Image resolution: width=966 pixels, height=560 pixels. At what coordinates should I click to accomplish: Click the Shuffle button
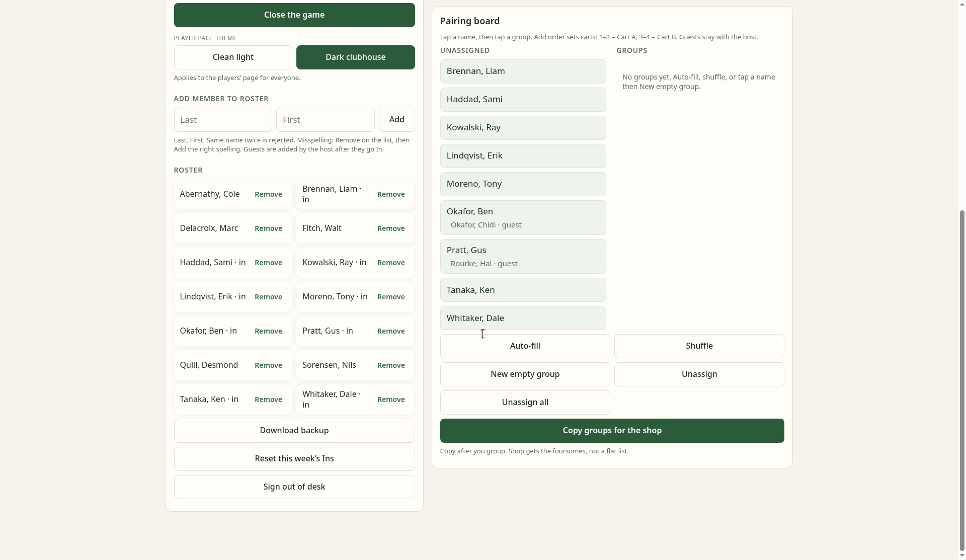(x=699, y=346)
